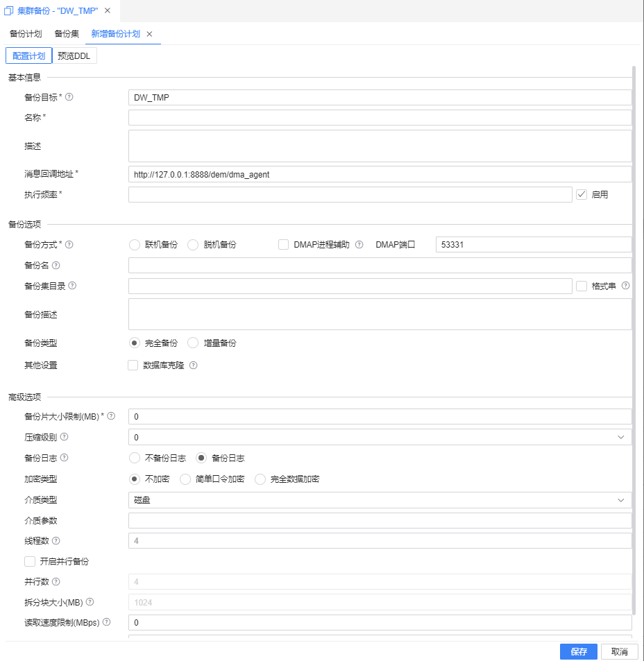Screen dimensions: 644x661
Task: Select the 配置计划 sub-tab
Action: click(28, 55)
